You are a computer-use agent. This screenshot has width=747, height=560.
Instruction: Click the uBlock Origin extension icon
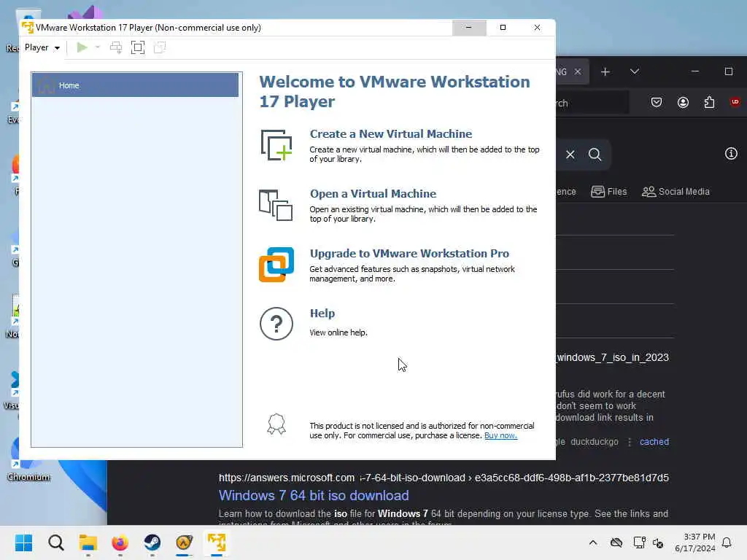coord(735,102)
